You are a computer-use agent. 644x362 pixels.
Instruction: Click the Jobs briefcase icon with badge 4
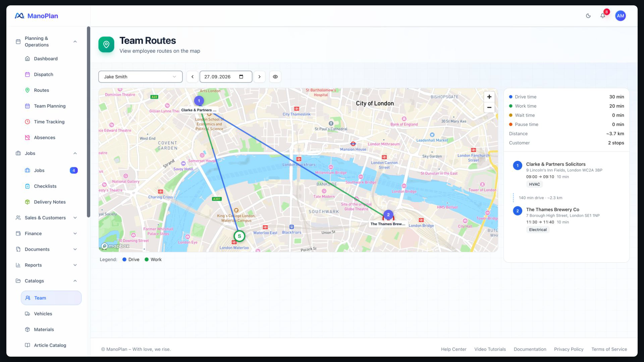pos(28,170)
